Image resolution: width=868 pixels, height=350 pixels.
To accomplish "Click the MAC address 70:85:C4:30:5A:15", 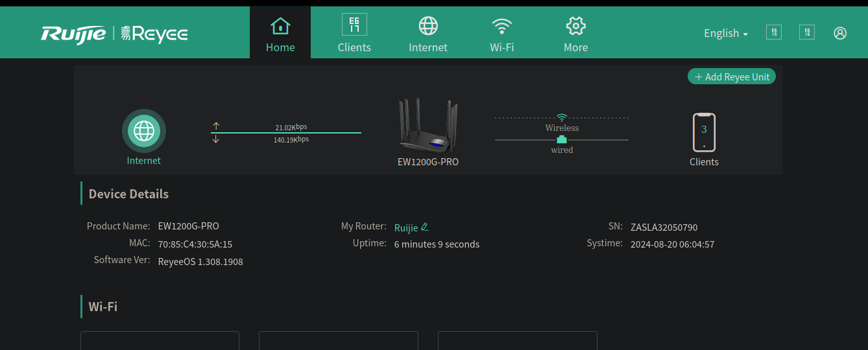I will pyautogui.click(x=195, y=244).
